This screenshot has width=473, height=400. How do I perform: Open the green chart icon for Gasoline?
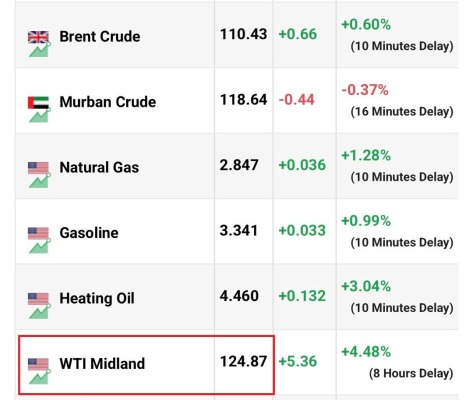40,246
